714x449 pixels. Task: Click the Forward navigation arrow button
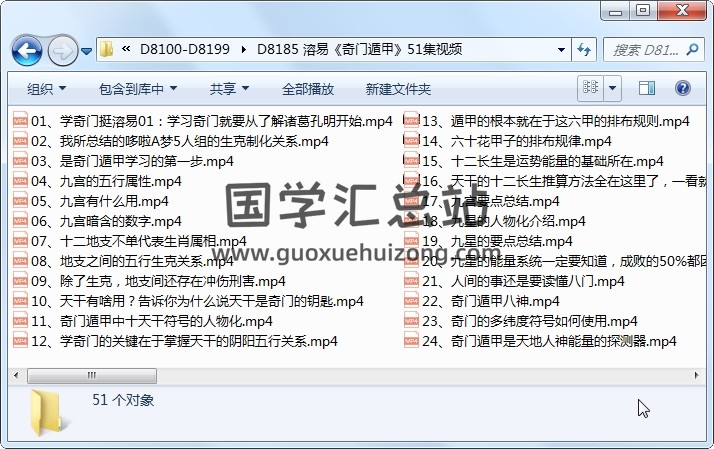point(62,49)
